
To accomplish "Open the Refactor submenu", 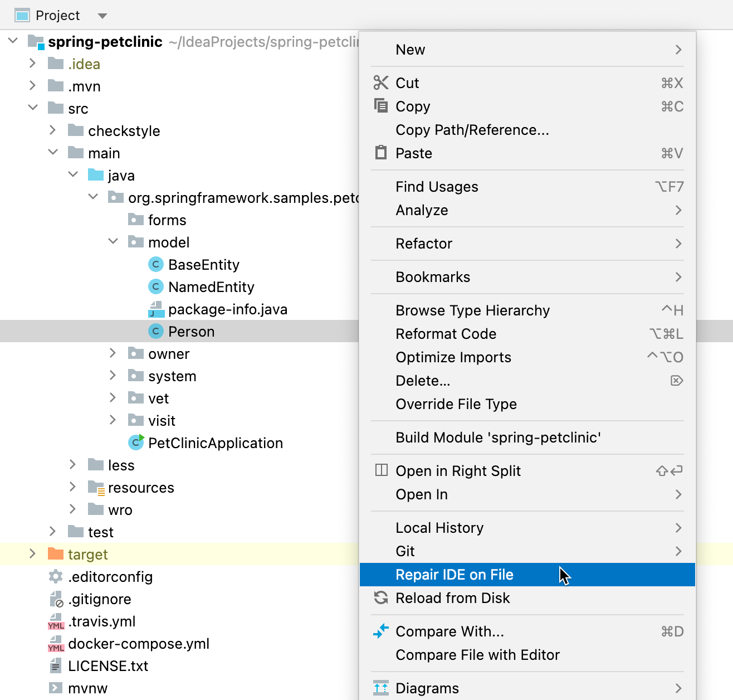I will pos(527,244).
